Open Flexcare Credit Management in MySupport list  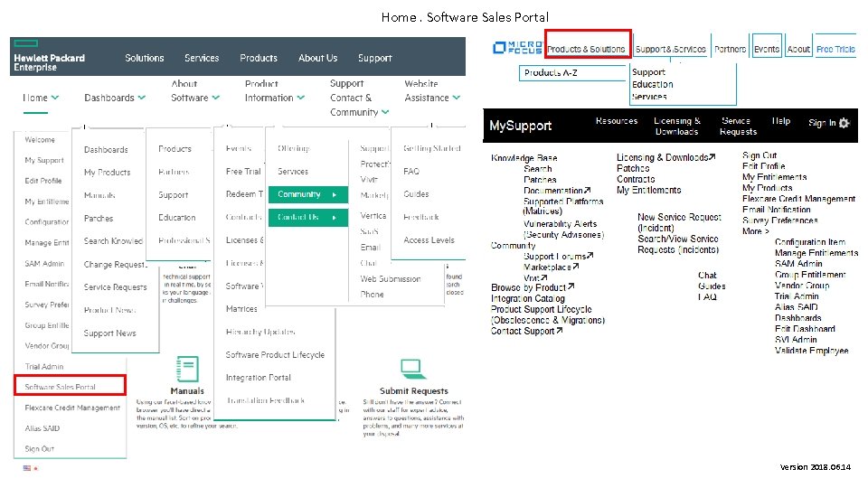[798, 199]
